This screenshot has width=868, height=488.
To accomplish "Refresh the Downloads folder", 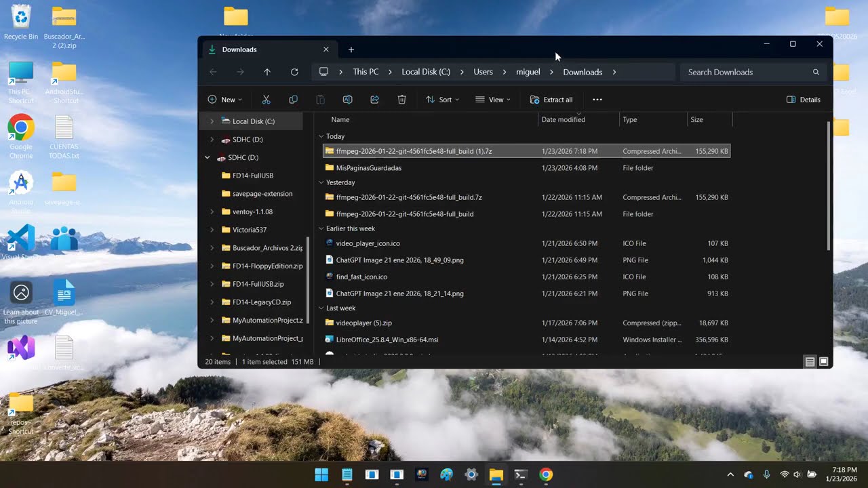I will [x=294, y=72].
